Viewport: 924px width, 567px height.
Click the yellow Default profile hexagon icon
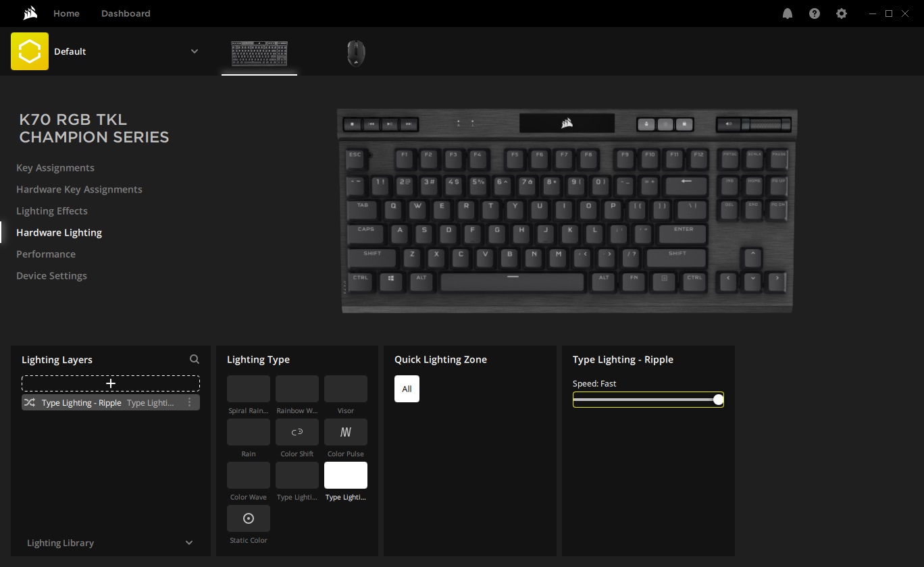coord(30,51)
